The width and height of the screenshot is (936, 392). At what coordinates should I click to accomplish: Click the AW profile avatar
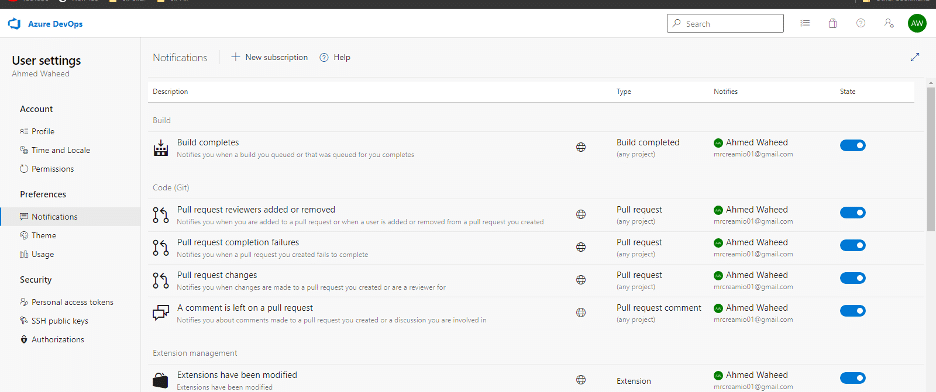pos(916,23)
